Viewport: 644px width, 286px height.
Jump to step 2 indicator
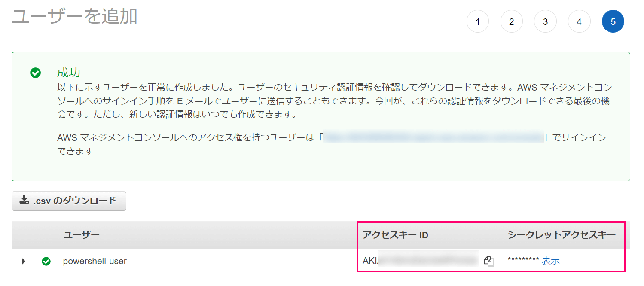[x=511, y=22]
